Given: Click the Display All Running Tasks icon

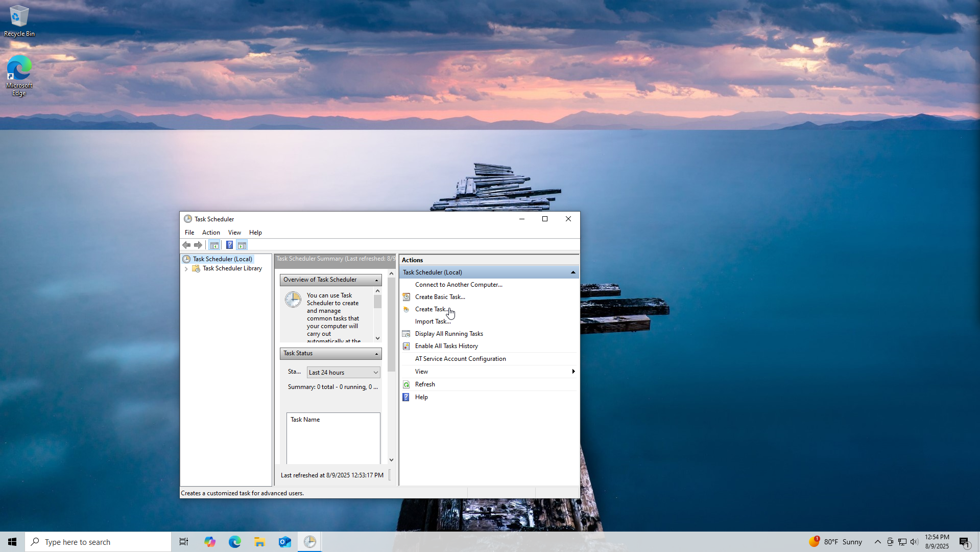Looking at the screenshot, I should 407,334.
